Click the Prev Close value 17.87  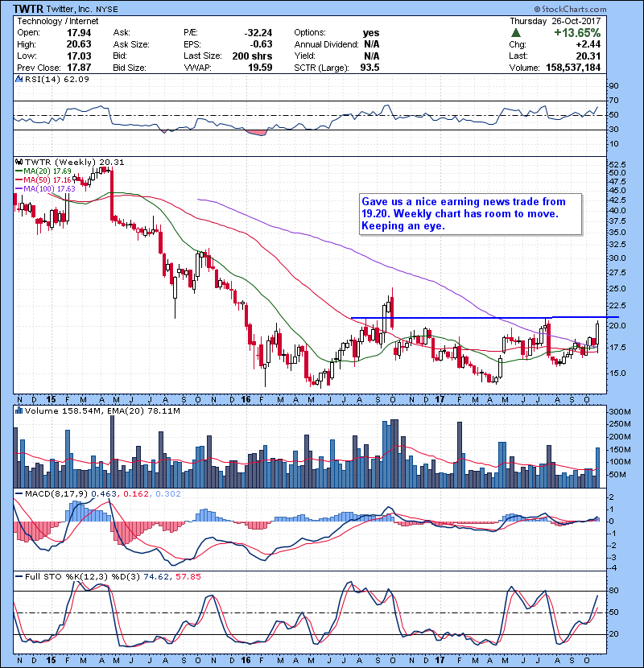pos(79,68)
